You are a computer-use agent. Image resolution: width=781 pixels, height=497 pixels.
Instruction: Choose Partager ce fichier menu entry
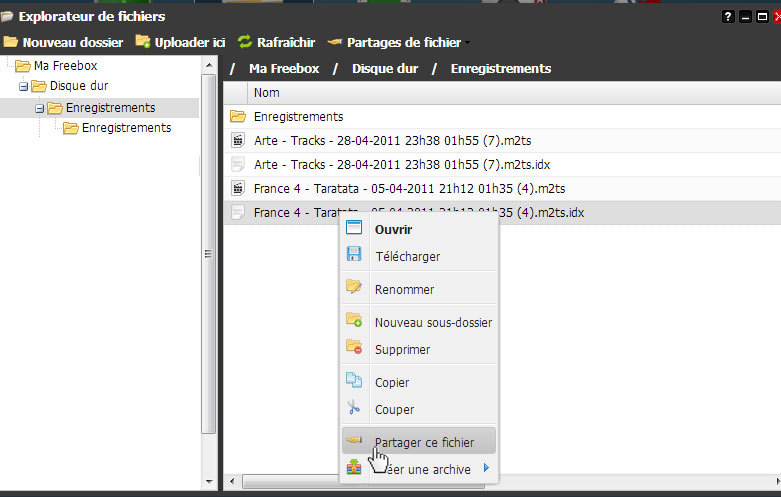pos(419,441)
